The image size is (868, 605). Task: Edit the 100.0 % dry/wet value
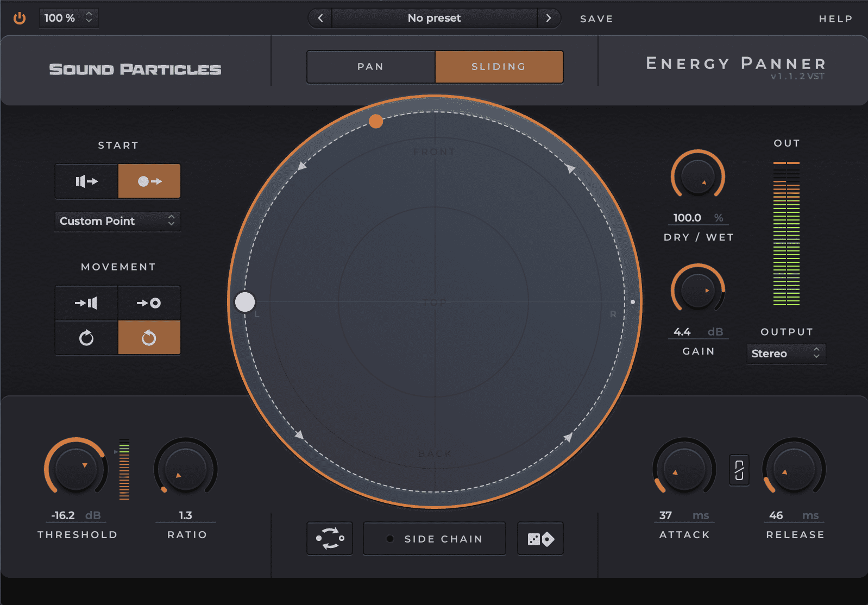[698, 218]
